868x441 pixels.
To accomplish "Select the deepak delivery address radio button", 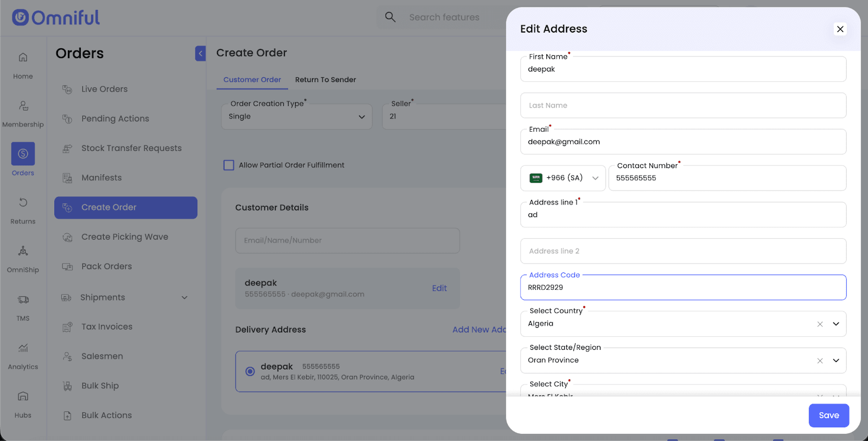I will [250, 372].
